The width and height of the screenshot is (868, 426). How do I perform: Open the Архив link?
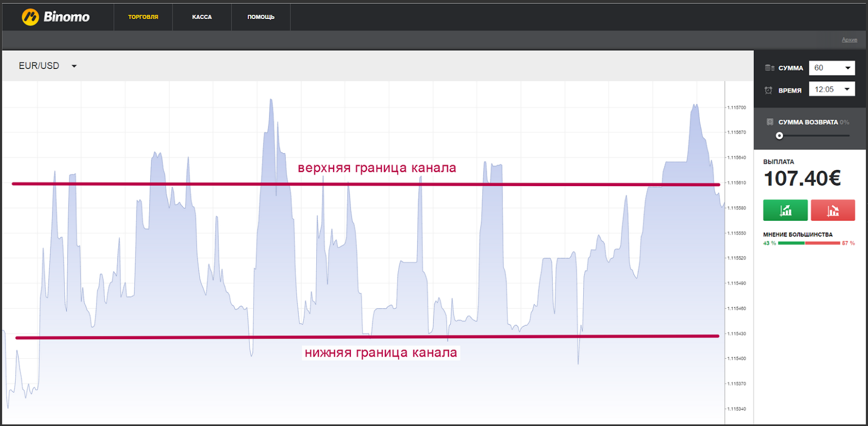[850, 40]
